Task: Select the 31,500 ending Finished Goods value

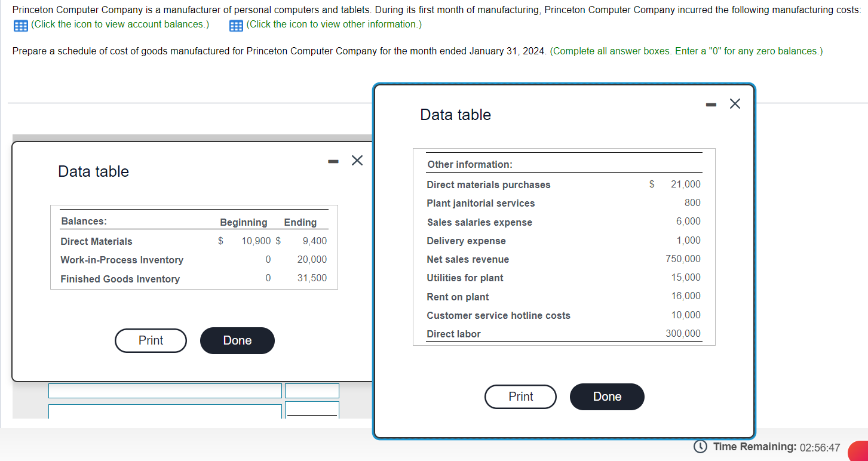Action: pos(312,278)
